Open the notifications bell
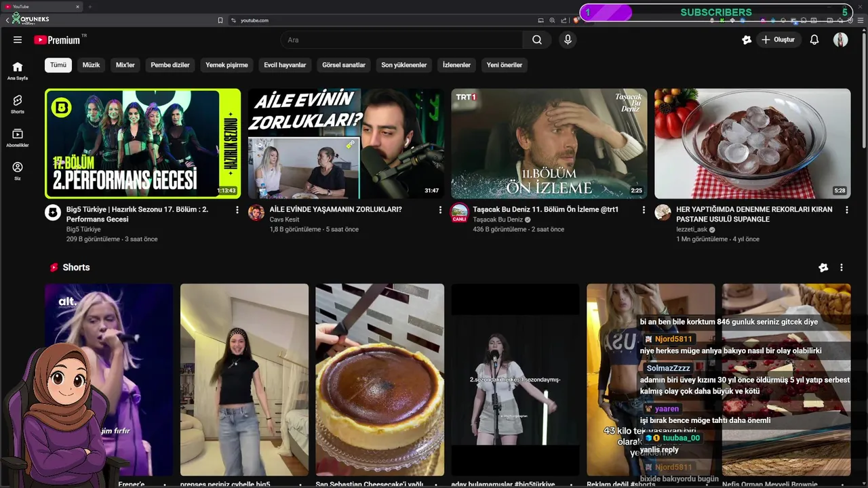868x488 pixels. (x=814, y=40)
